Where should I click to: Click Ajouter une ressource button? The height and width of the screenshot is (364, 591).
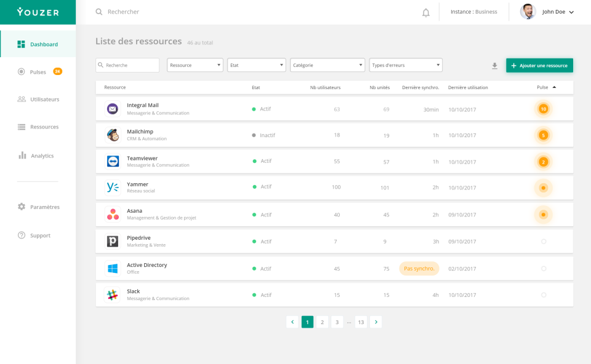[x=539, y=65]
